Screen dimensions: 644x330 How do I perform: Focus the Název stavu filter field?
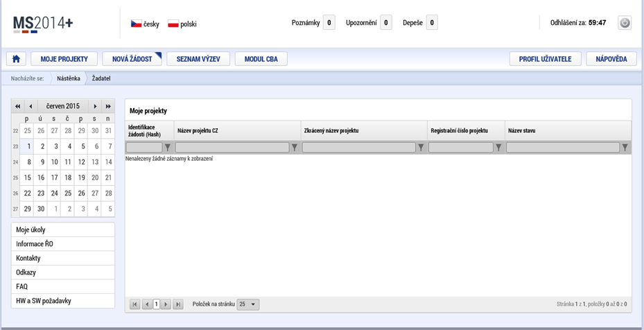pos(563,148)
